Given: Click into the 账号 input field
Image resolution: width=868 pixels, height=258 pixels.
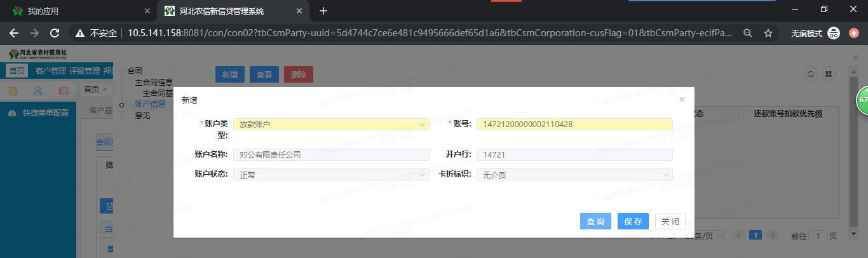Looking at the screenshot, I should coord(575,125).
